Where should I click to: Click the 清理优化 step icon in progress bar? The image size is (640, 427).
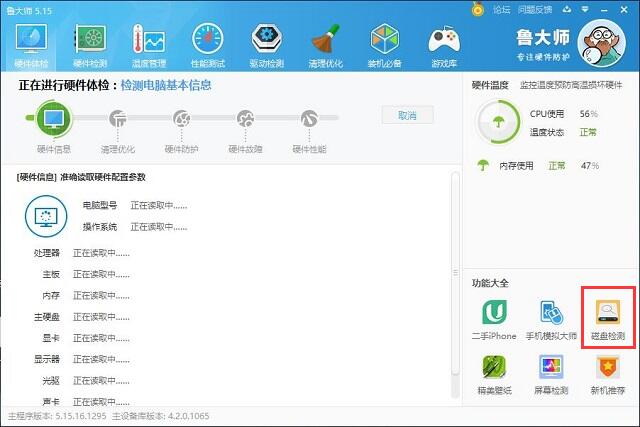[x=118, y=118]
